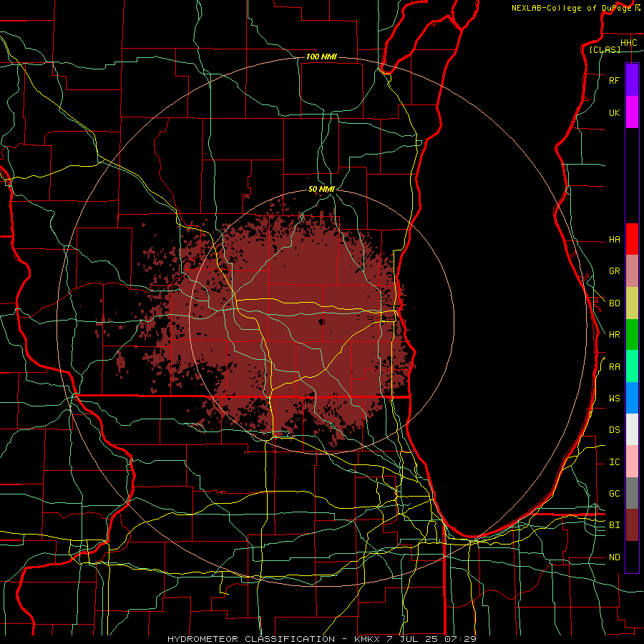Click the GC gray legend color swatch

tap(632, 493)
